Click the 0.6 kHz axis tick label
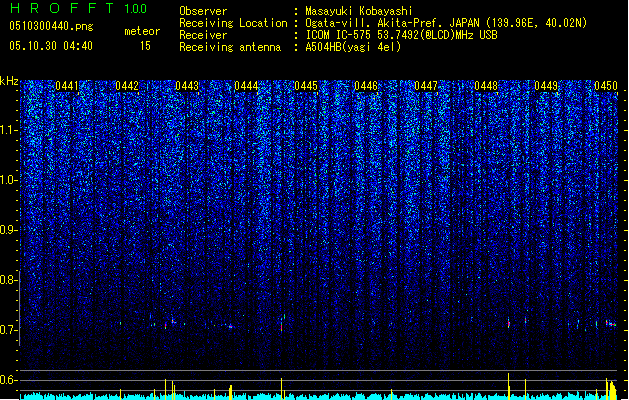 click(x=9, y=380)
